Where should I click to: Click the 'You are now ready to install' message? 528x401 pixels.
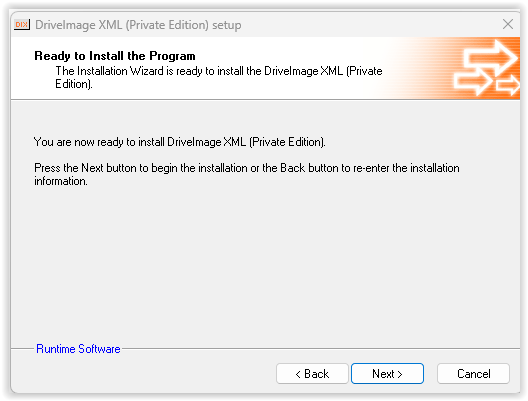[179, 142]
